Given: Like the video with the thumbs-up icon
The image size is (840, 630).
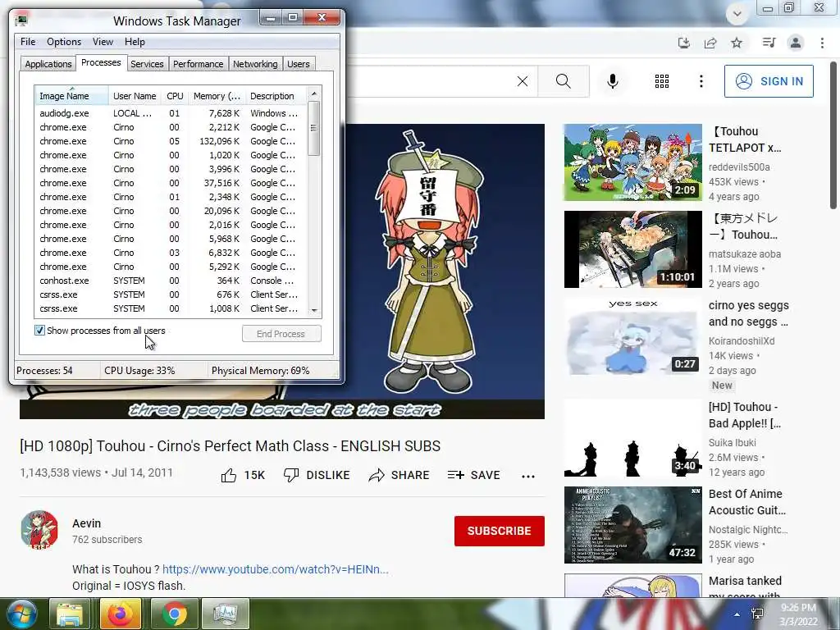Looking at the screenshot, I should click(229, 475).
